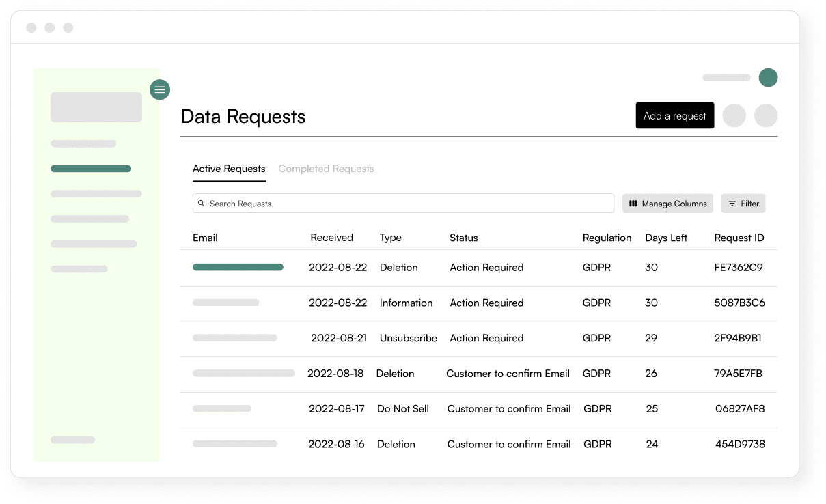
Task: Open the Manage Columns options
Action: click(667, 204)
